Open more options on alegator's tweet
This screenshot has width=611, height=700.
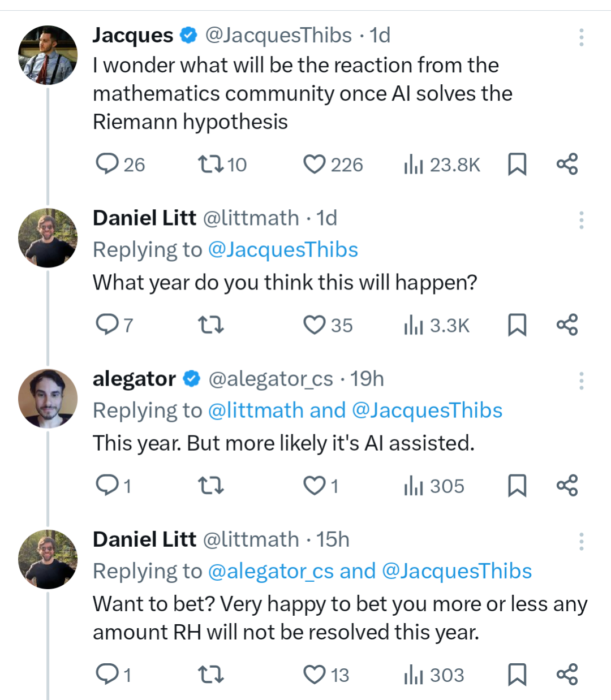coord(581,381)
